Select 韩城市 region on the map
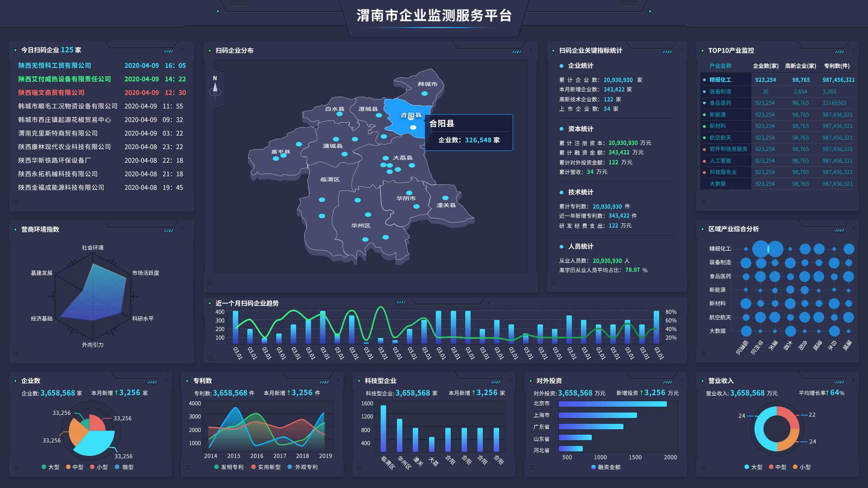 [427, 85]
